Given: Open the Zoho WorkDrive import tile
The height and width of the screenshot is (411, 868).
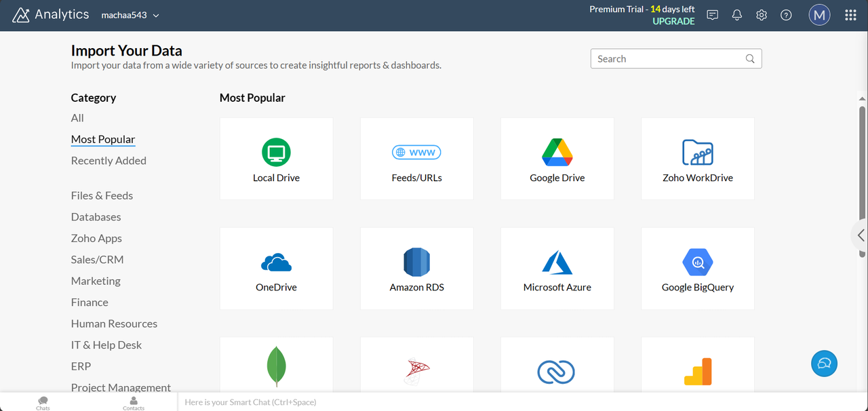Looking at the screenshot, I should 698,159.
